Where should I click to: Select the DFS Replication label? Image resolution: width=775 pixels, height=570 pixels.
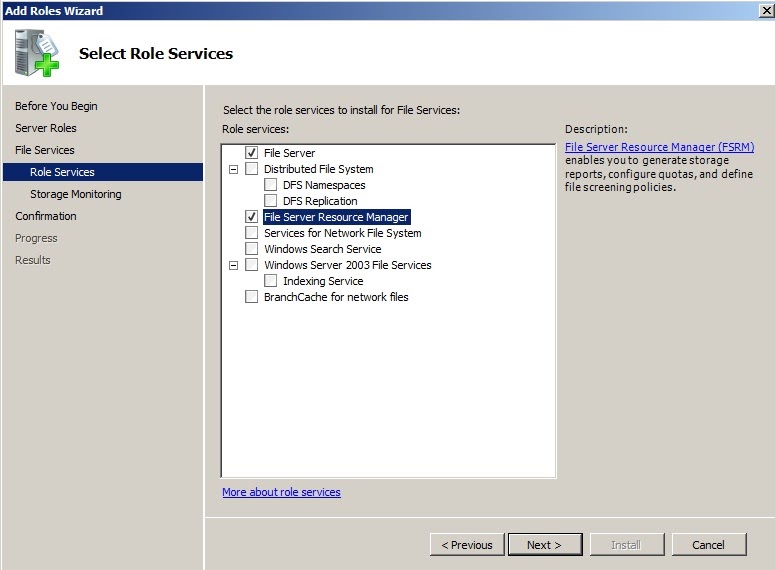(x=320, y=201)
